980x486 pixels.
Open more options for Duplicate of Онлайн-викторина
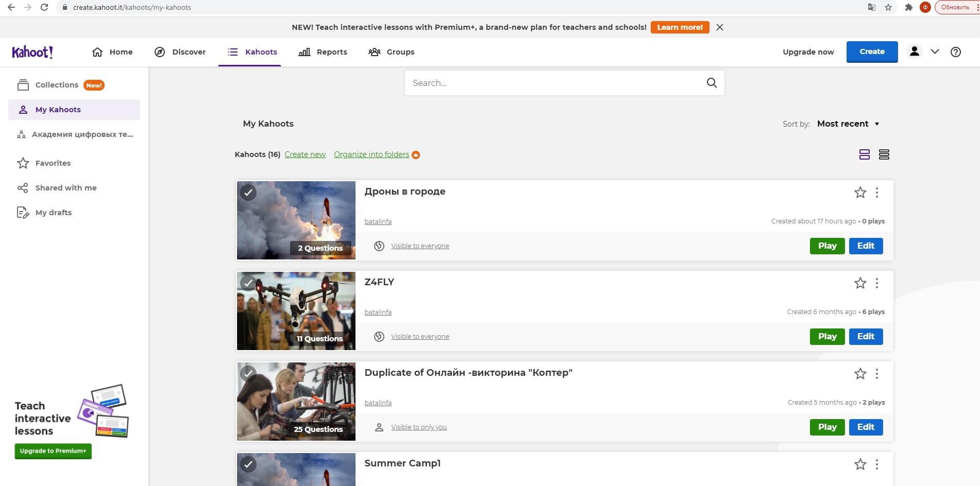pos(877,374)
